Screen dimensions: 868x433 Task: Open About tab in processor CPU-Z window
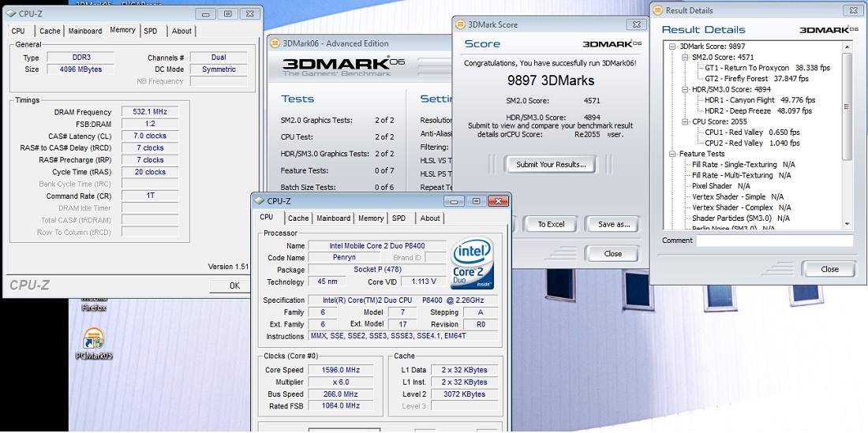(430, 218)
